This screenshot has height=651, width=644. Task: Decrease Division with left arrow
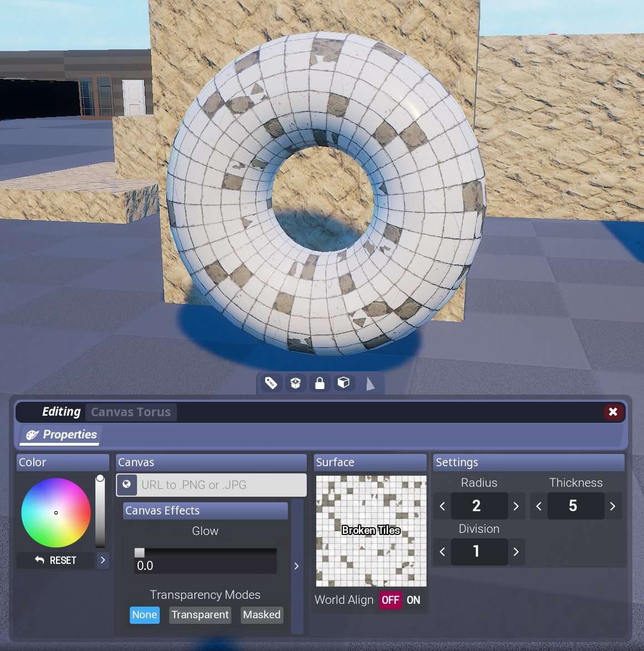tap(442, 552)
